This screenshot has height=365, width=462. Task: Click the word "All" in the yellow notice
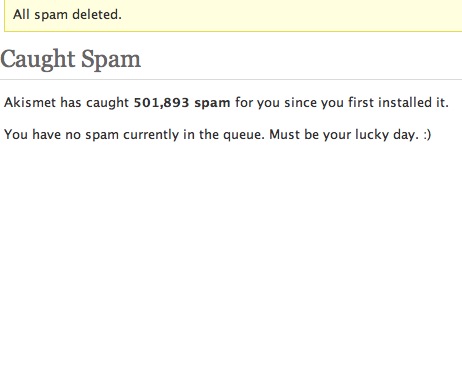(x=21, y=15)
